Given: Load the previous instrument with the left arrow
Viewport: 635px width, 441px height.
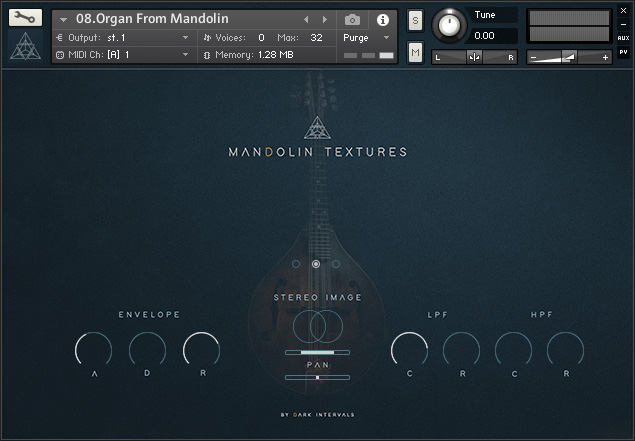Looking at the screenshot, I should 306,19.
